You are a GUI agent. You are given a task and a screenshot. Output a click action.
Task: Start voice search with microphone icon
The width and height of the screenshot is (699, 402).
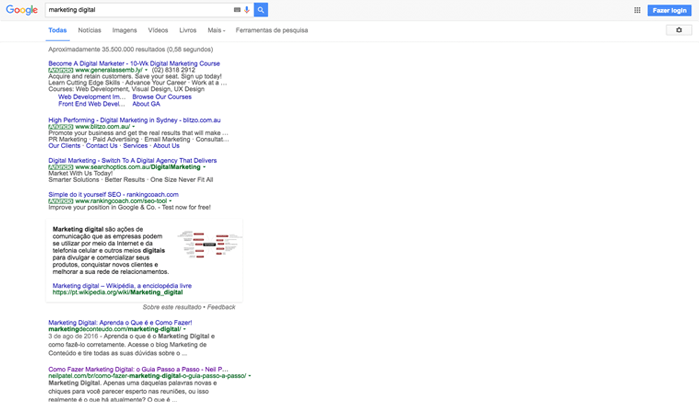pos(247,10)
